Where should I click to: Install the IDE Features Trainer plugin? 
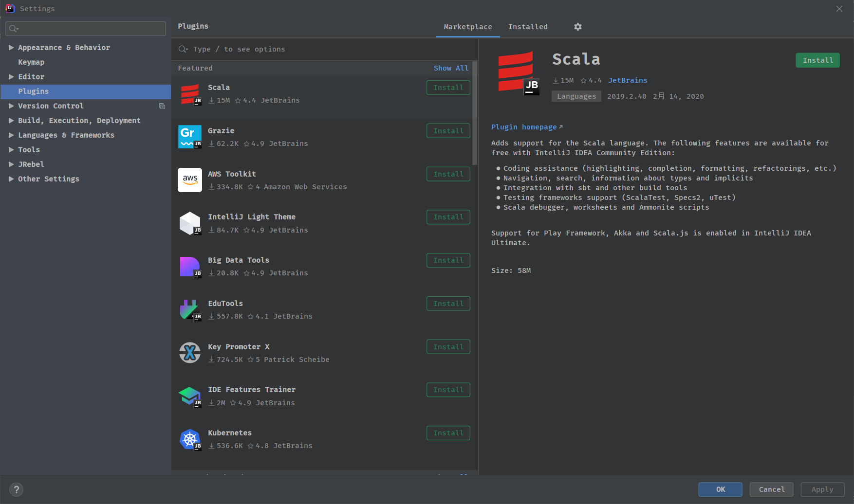click(448, 390)
